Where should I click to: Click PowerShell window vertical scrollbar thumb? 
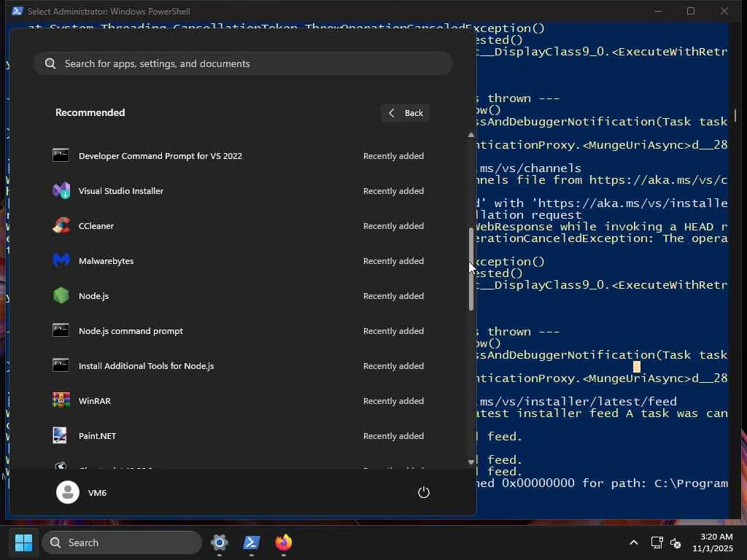click(x=735, y=114)
